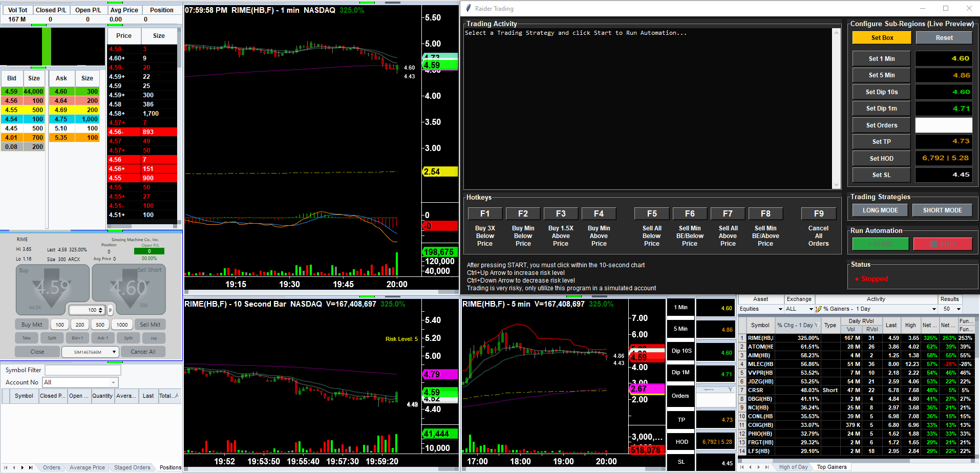Click last-tab arrow in positions panel
Screen dimensions: 980x473
pos(31,467)
